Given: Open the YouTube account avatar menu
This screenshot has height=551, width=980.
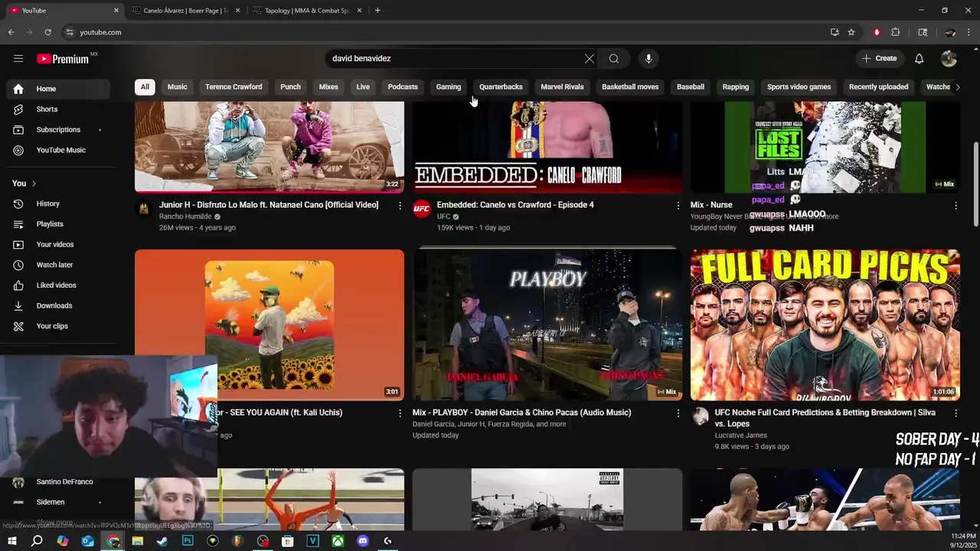Looking at the screenshot, I should click(949, 59).
